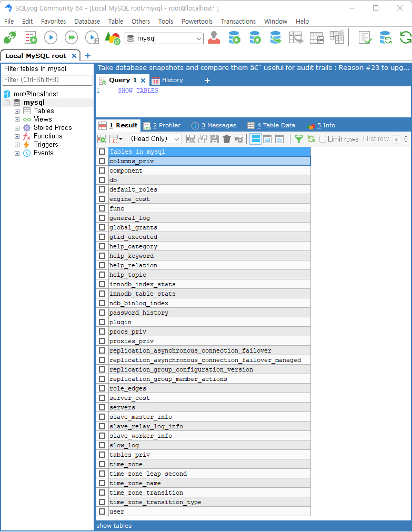Click the result export icon left of Read Only
Viewport: 412px width, 532px height.
(x=102, y=139)
